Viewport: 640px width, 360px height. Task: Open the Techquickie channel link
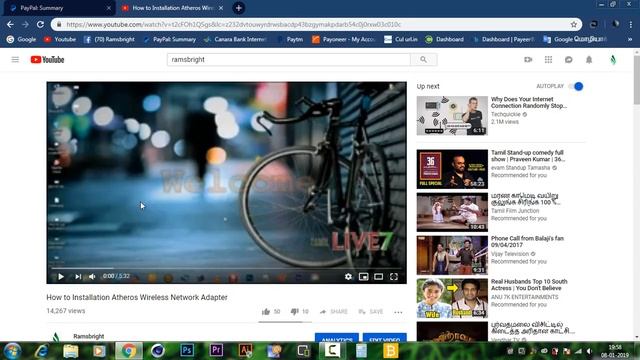(505, 114)
